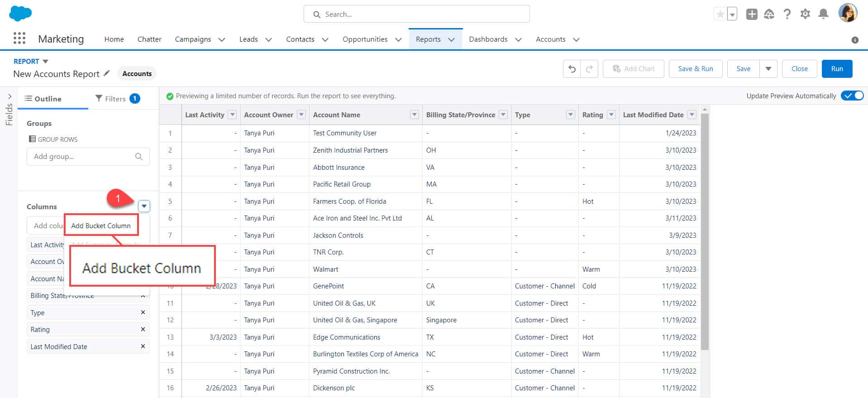The width and height of the screenshot is (868, 398).
Task: Click the blue Run button
Action: point(837,69)
